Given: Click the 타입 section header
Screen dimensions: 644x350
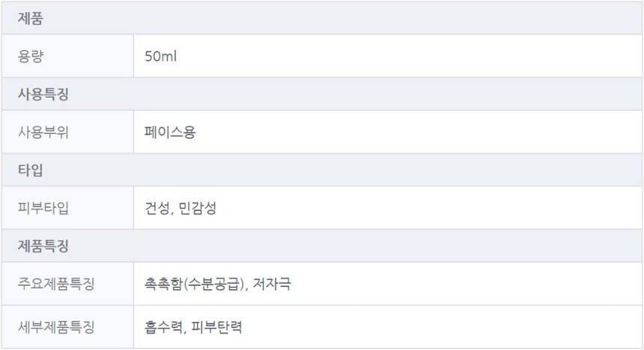Looking at the screenshot, I should coord(30,170).
